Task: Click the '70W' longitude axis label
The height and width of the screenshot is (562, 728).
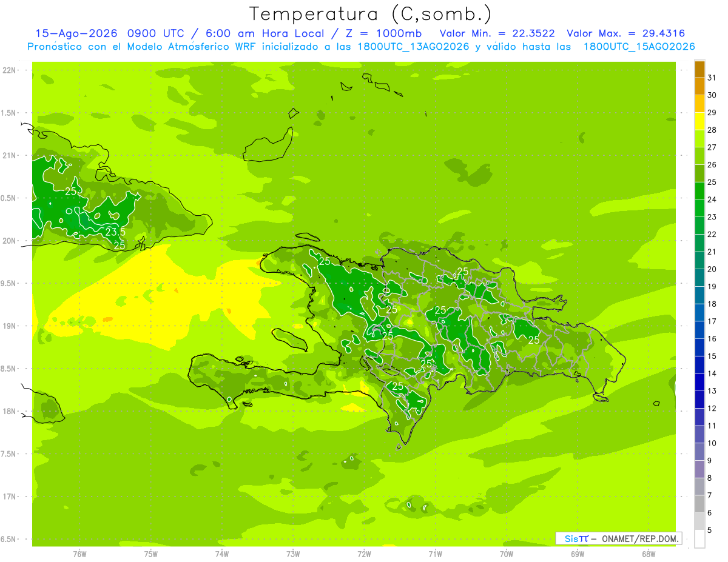Action: tap(507, 554)
